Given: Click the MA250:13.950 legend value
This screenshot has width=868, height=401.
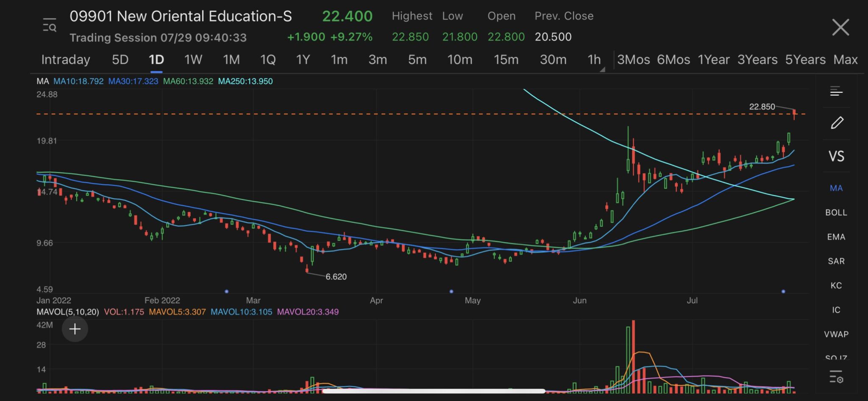Looking at the screenshot, I should [x=245, y=81].
